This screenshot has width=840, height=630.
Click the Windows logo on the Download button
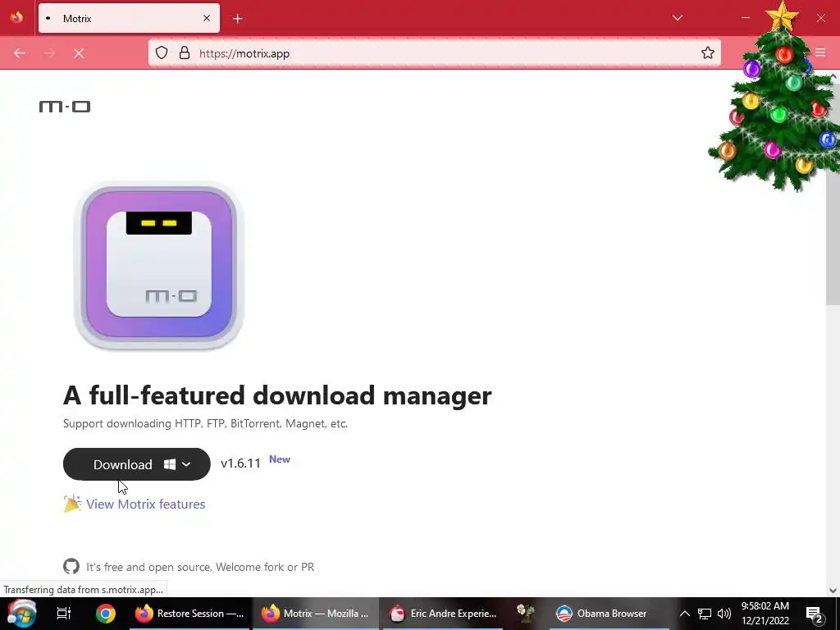click(x=170, y=464)
